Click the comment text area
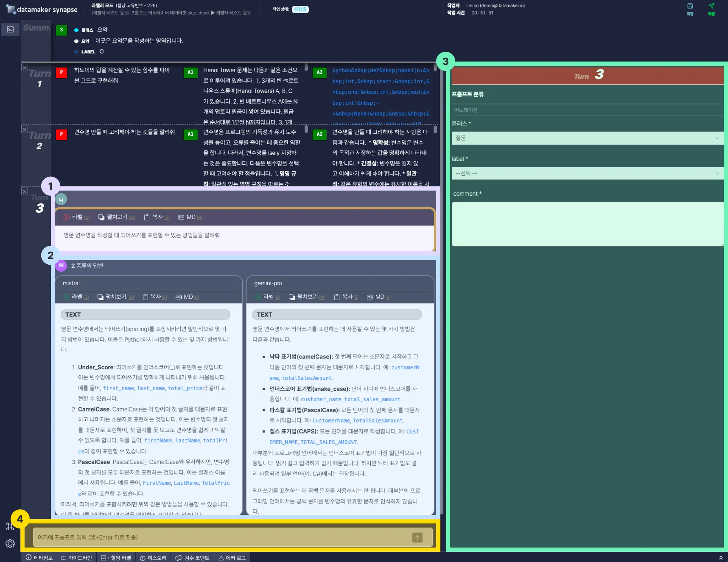 587,224
